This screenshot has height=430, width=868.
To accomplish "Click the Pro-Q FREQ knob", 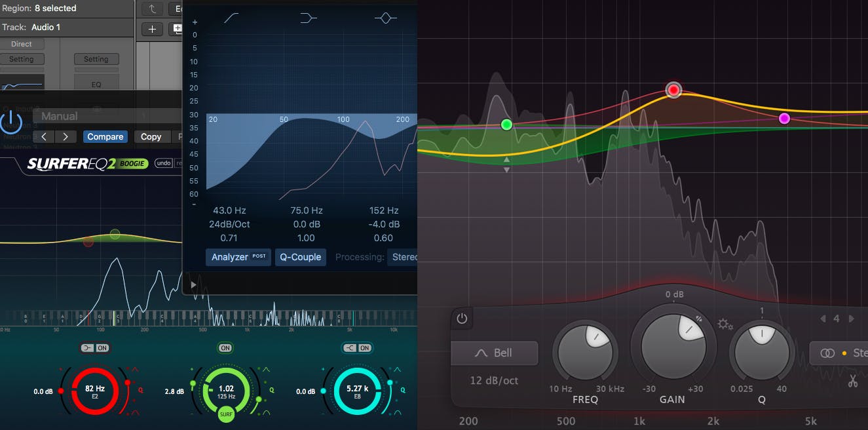I will pyautogui.click(x=585, y=352).
